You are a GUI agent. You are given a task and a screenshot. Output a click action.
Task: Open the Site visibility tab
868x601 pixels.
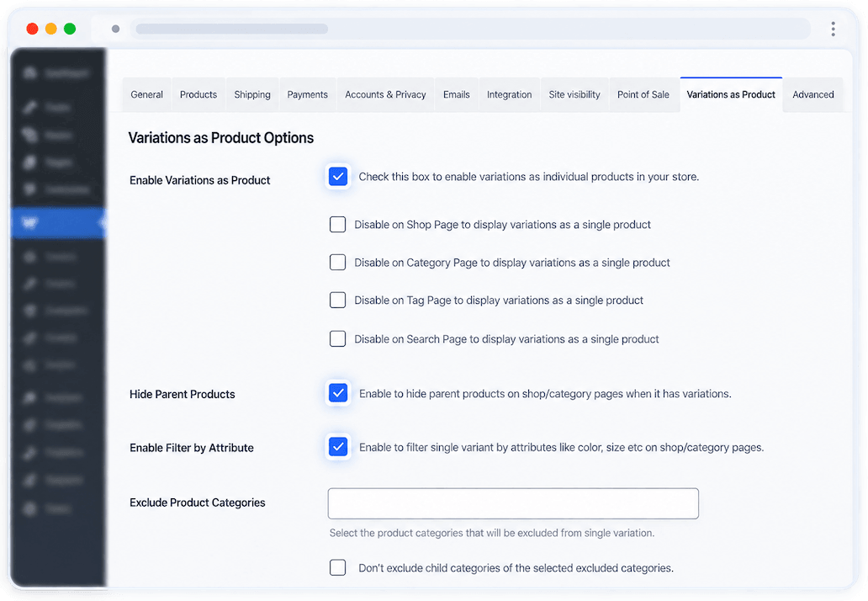tap(574, 95)
